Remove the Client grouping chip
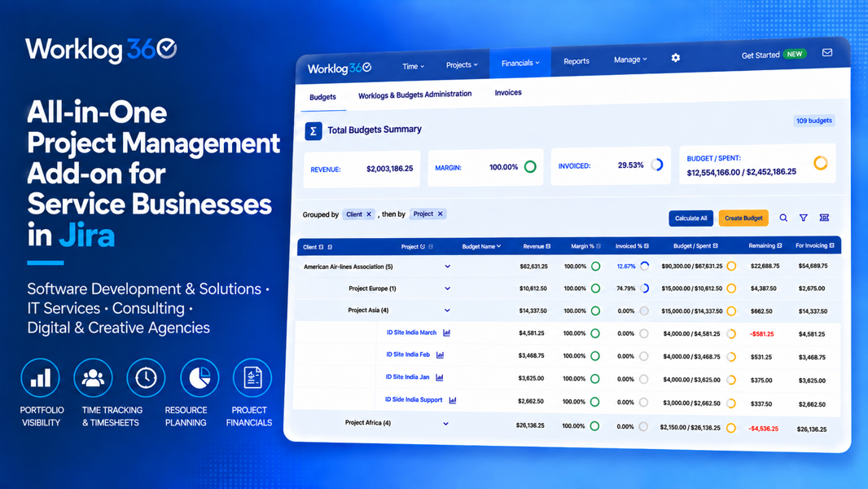Viewport: 868px width, 489px height. (369, 214)
